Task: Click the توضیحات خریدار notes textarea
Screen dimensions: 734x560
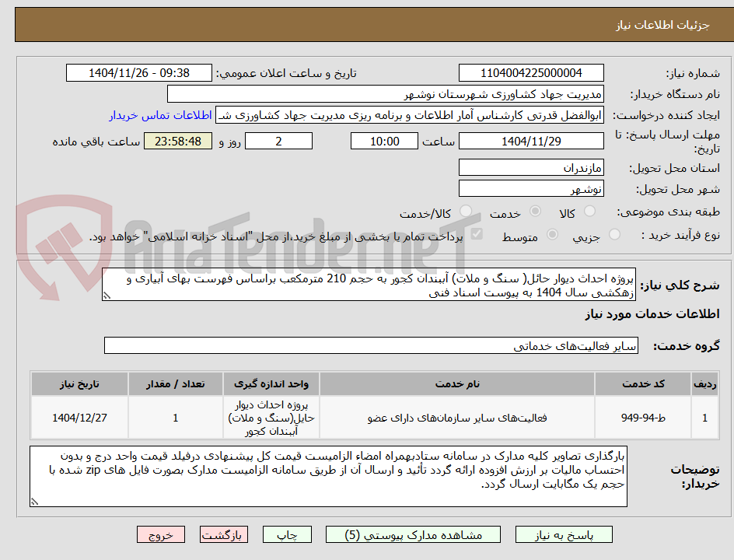Action: coord(328,476)
